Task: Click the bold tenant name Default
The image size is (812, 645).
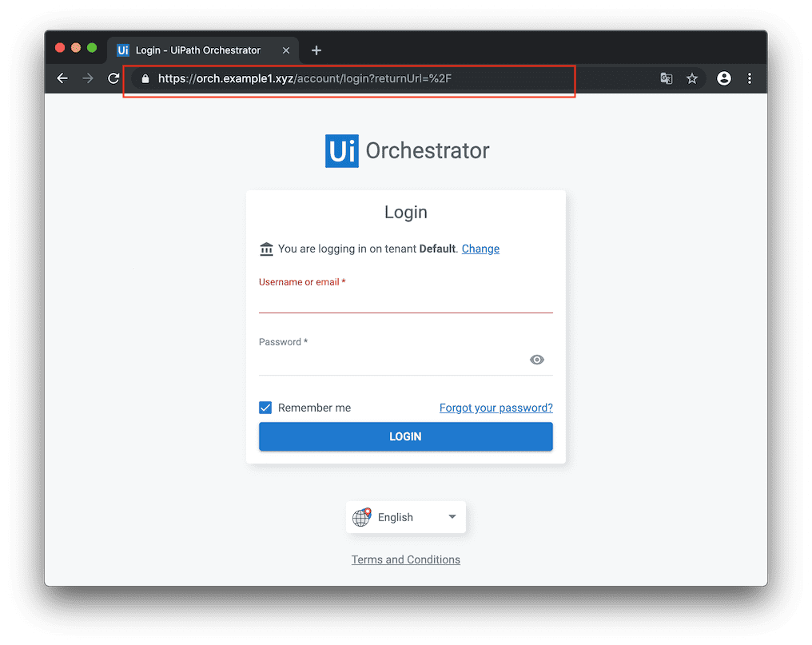Action: (437, 249)
